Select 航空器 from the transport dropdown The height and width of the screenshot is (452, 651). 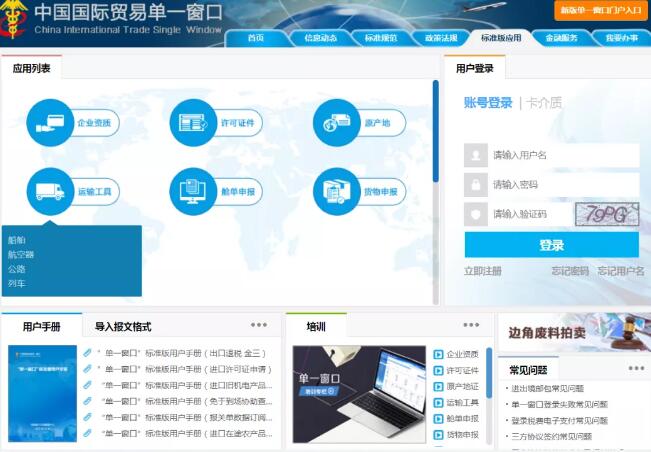point(21,255)
